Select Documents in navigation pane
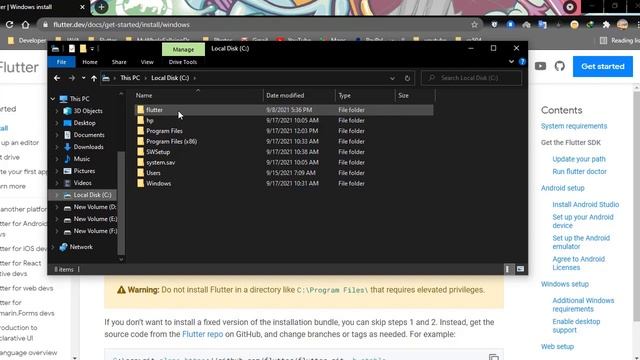Image resolution: width=640 pixels, height=360 pixels. [89, 135]
